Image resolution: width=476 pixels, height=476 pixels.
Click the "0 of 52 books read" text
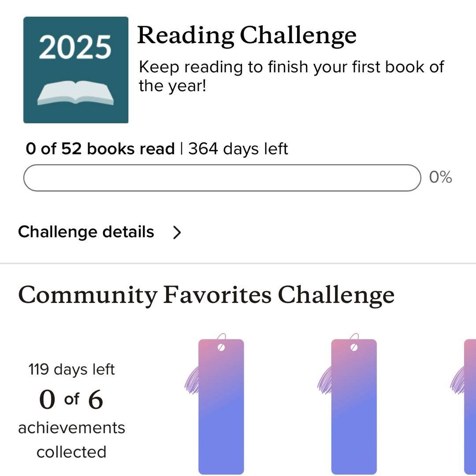[100, 149]
